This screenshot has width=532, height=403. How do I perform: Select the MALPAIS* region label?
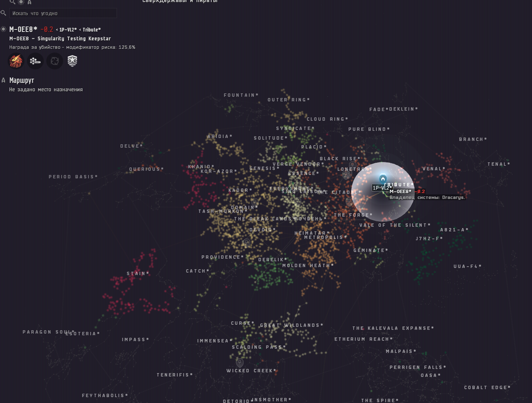401,352
